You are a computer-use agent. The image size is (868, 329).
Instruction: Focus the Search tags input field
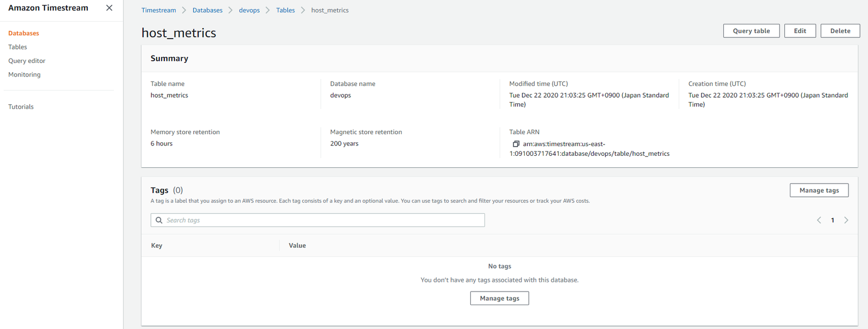[x=324, y=220]
